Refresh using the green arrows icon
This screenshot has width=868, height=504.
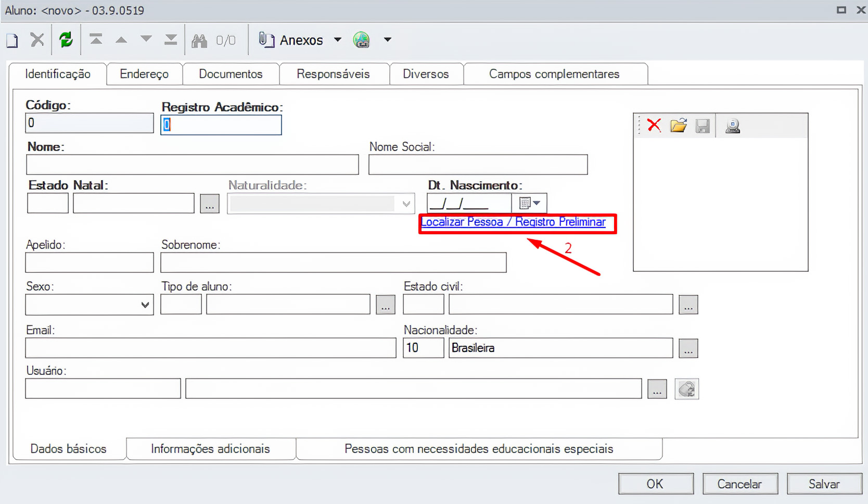coord(66,40)
